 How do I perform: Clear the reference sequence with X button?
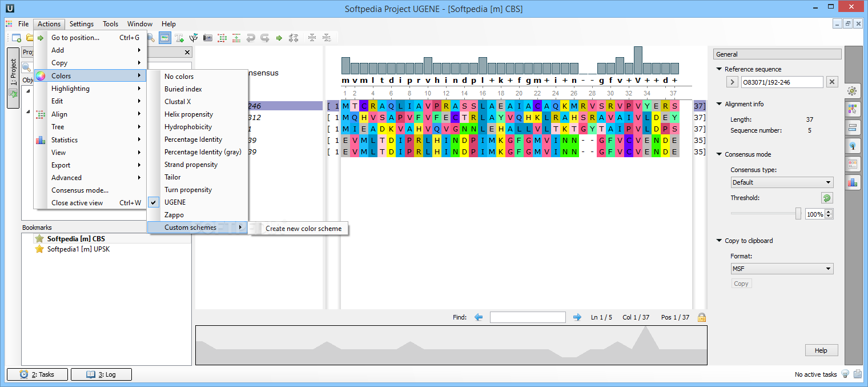point(832,82)
